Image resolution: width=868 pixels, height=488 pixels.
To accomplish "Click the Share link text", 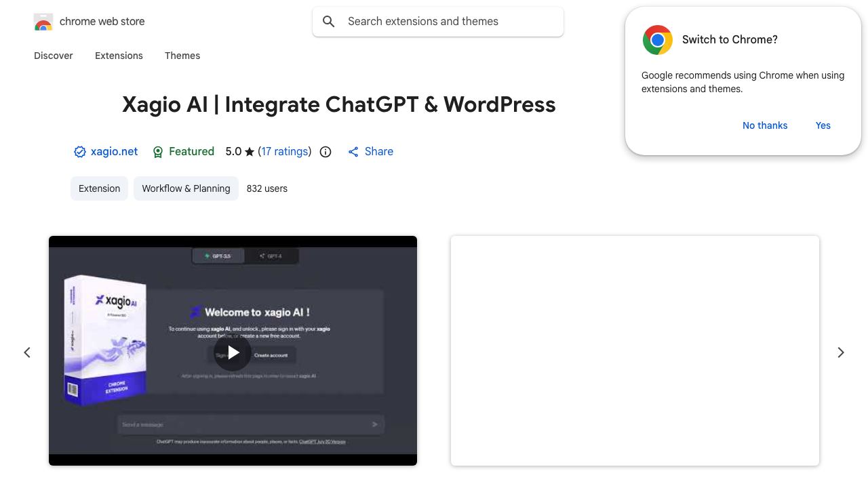I will tap(379, 152).
